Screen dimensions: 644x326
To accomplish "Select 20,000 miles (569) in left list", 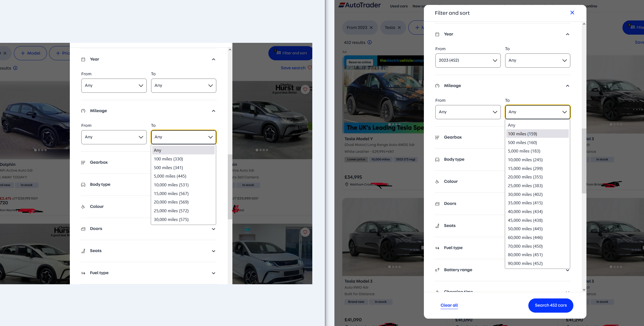I will [x=183, y=202].
